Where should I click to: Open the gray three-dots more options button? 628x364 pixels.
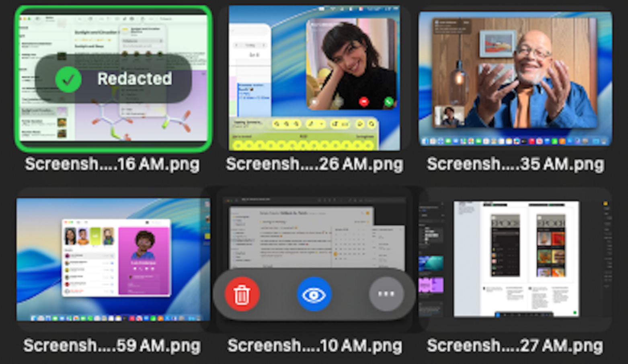pos(386,294)
